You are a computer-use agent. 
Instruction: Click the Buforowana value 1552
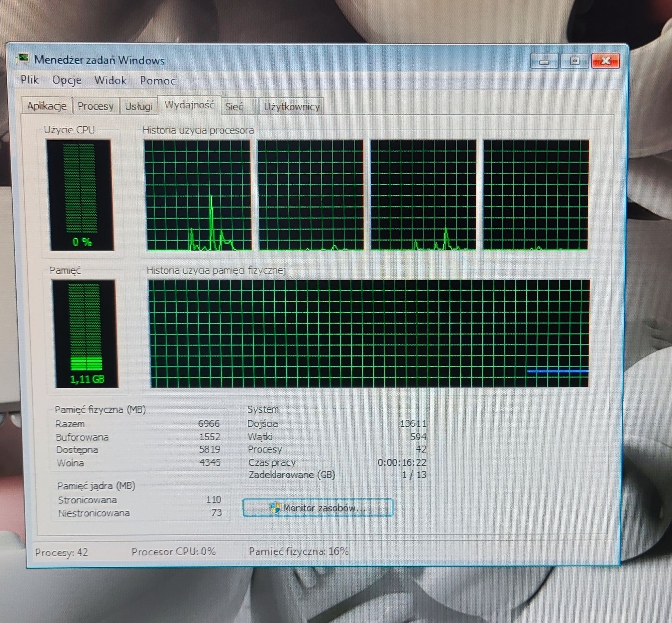pos(209,437)
